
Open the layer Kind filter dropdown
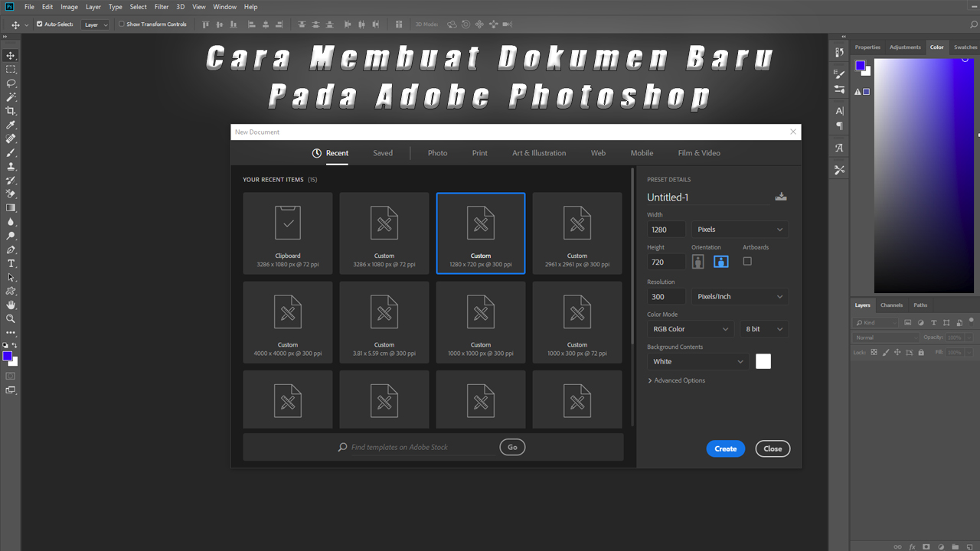(x=877, y=322)
